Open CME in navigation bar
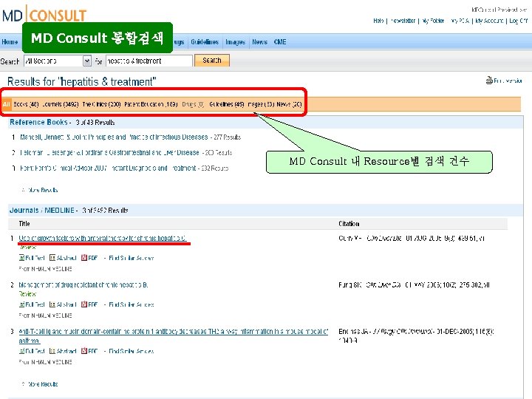The width and height of the screenshot is (532, 399). click(280, 42)
